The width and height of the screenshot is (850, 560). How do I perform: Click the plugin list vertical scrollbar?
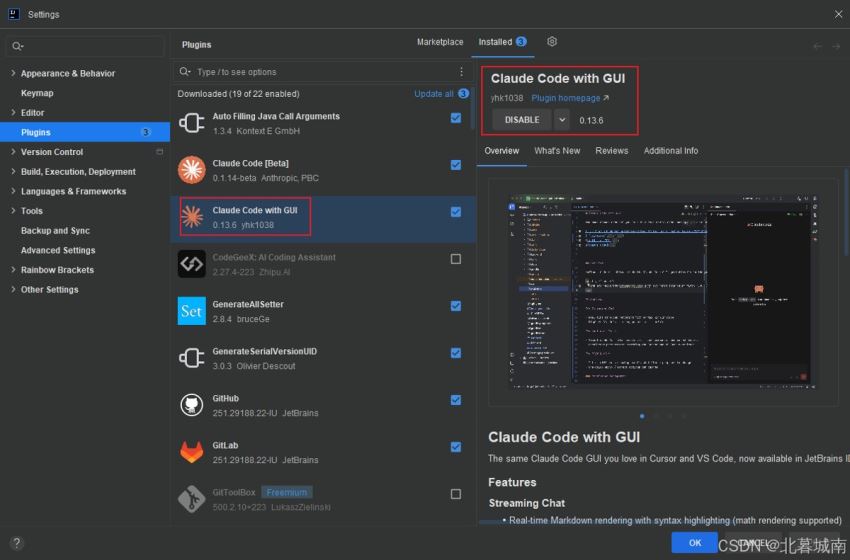click(473, 108)
